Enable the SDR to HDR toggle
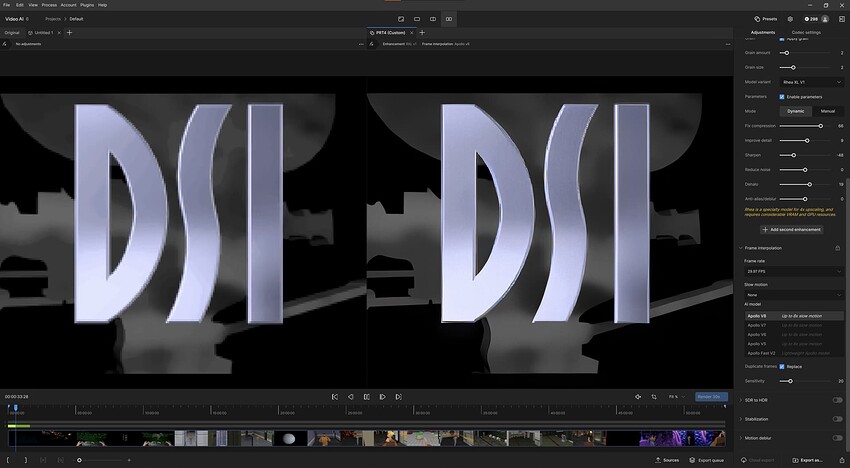 (x=837, y=400)
